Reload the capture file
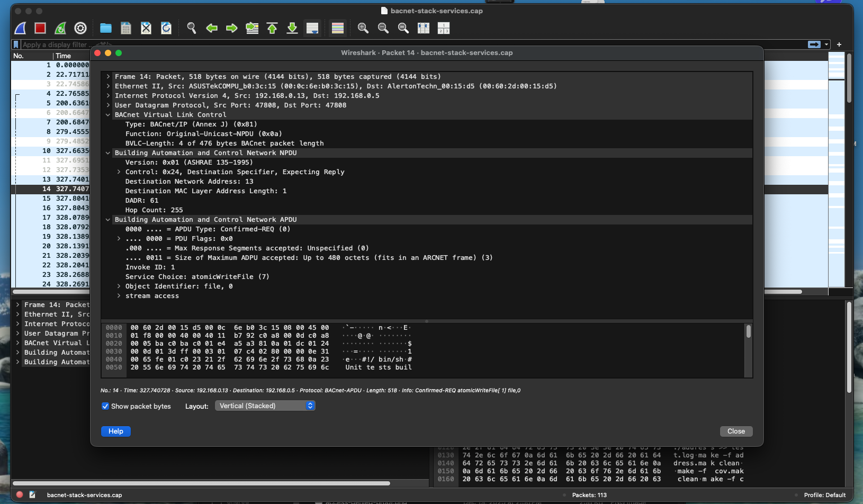Screen dimensions: 863x504 click(166, 28)
